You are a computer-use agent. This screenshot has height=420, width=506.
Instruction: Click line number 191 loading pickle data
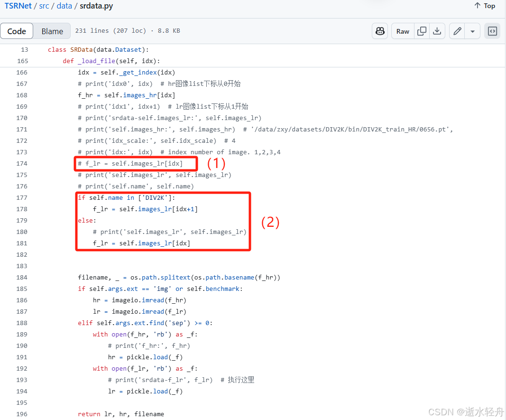21,357
